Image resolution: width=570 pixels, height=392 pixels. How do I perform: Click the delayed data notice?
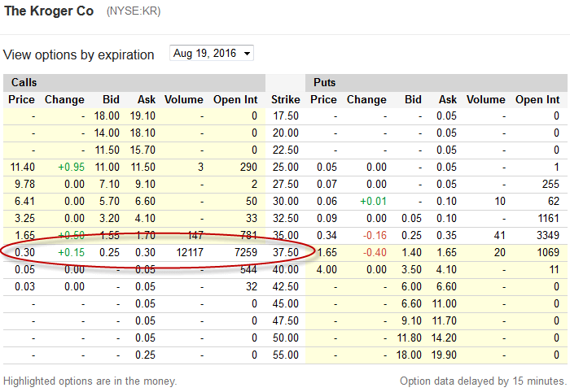tap(484, 381)
